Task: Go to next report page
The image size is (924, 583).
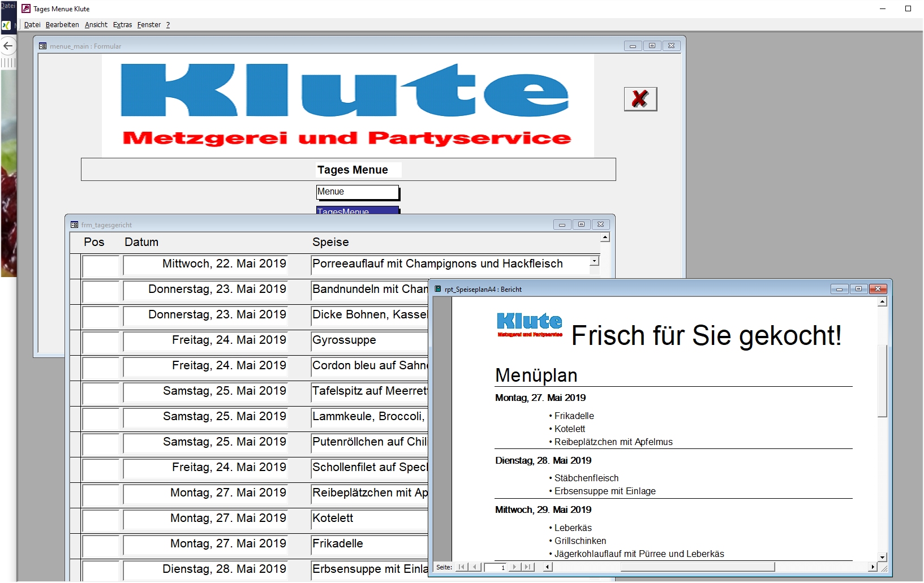Action: (514, 567)
